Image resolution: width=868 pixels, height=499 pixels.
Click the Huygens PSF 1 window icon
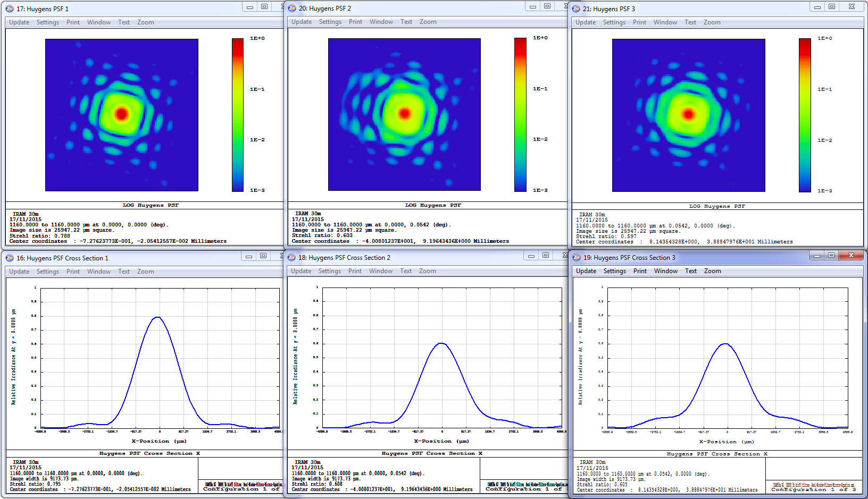pyautogui.click(x=10, y=9)
